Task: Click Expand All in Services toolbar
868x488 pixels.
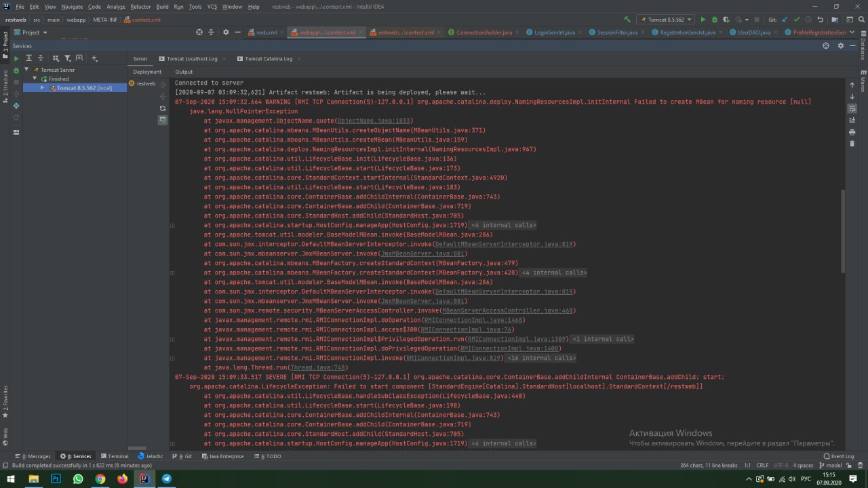Action: [28, 58]
